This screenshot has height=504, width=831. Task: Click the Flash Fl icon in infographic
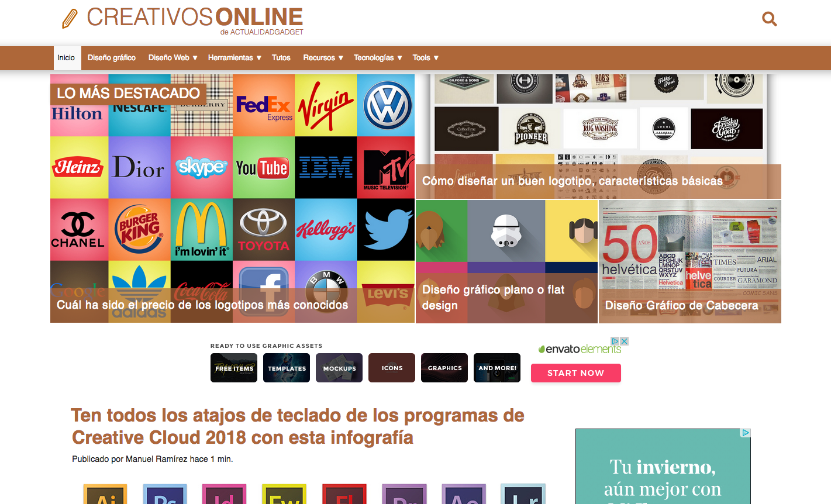[344, 494]
